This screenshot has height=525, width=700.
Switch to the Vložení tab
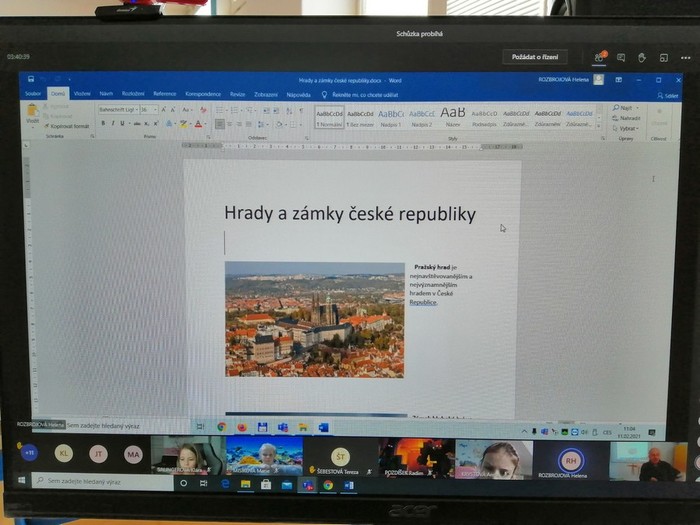pos(82,94)
